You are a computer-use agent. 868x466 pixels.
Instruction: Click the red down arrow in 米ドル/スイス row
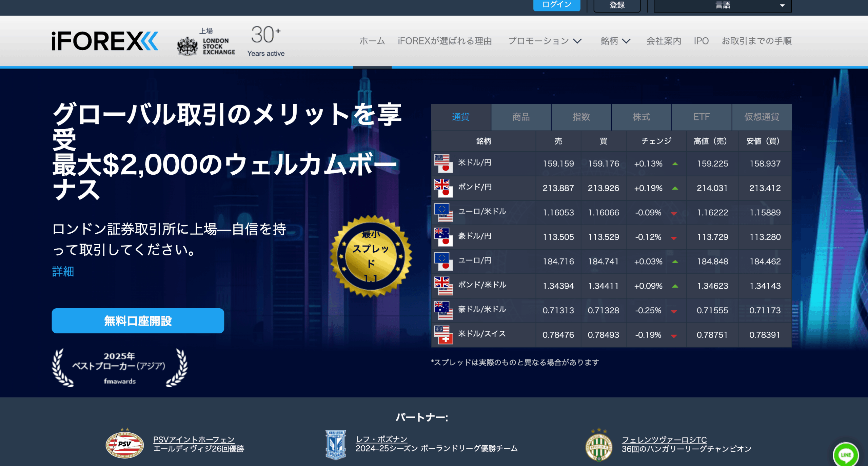674,336
